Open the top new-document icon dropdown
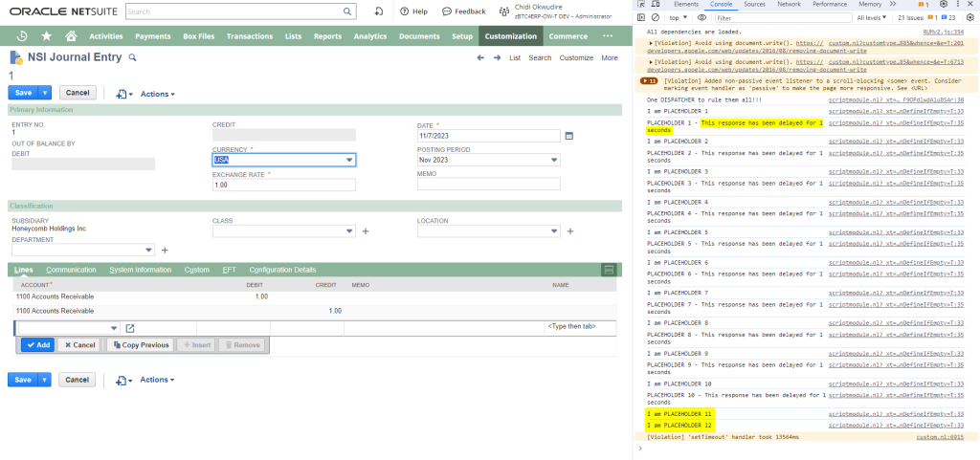980x460 pixels. pos(124,94)
